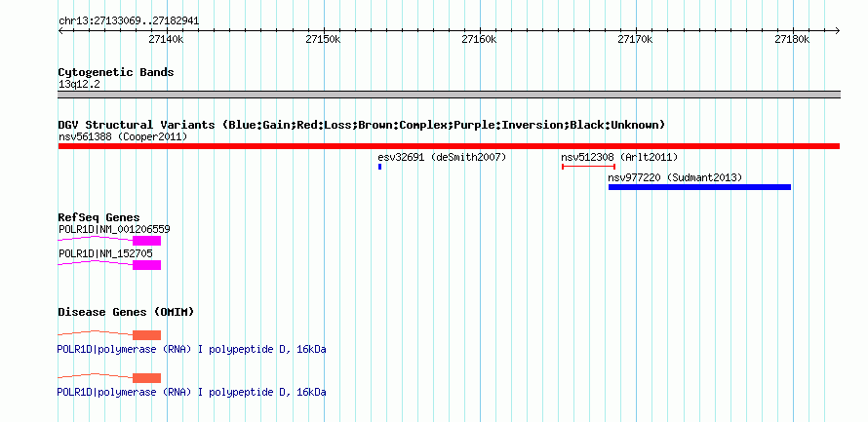868x422 pixels.
Task: Click the second OMIM POLR1D orange exon box
Action: point(146,378)
